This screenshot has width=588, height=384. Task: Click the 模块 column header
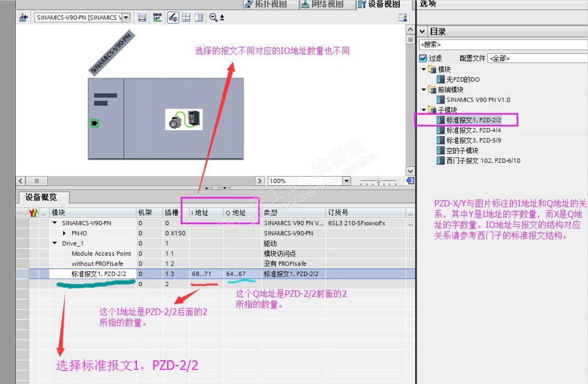click(93, 213)
